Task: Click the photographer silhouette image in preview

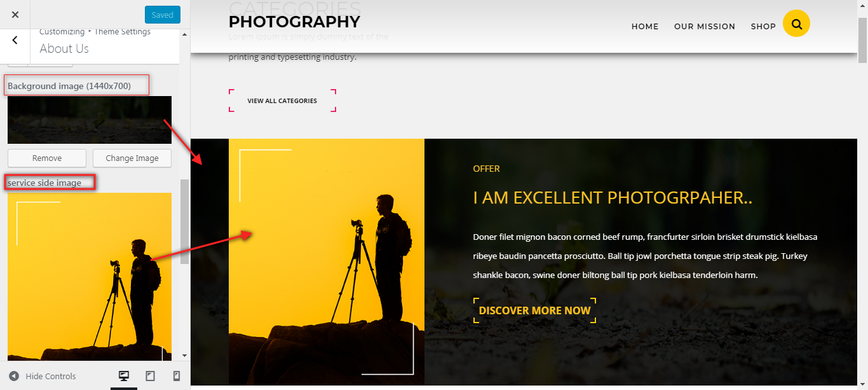Action: (327, 262)
